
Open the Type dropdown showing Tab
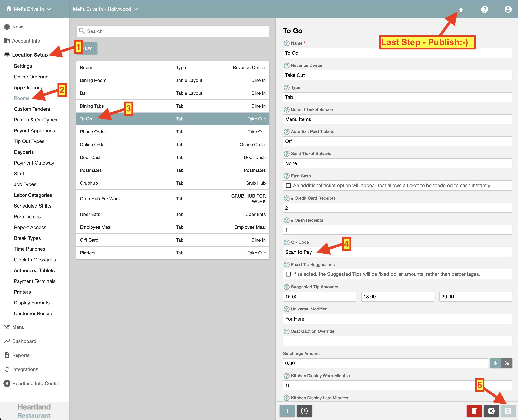click(397, 97)
